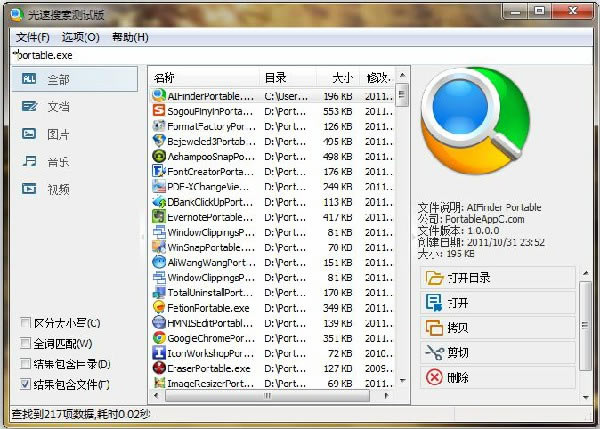600x429 pixels.
Task: Click the copy icon beside 拷贝
Action: click(x=434, y=328)
